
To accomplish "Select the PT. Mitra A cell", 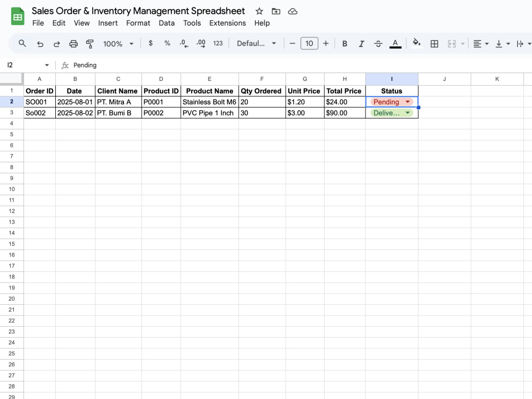I will pyautogui.click(x=119, y=102).
